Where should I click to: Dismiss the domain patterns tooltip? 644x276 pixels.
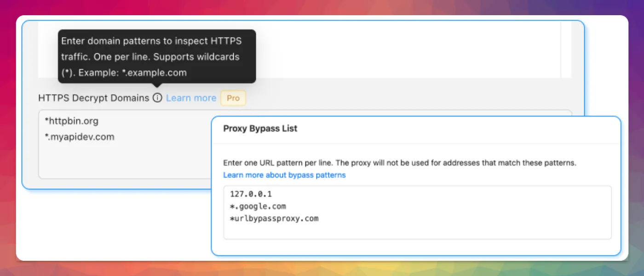point(156,56)
